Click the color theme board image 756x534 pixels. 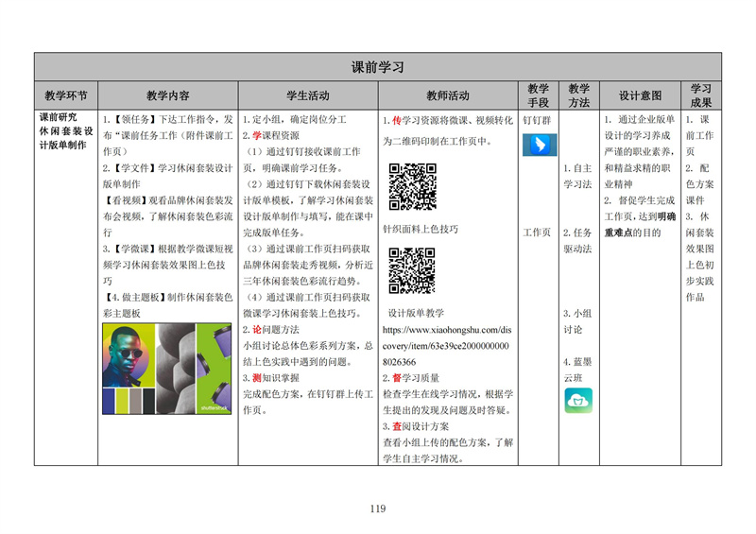point(167,369)
